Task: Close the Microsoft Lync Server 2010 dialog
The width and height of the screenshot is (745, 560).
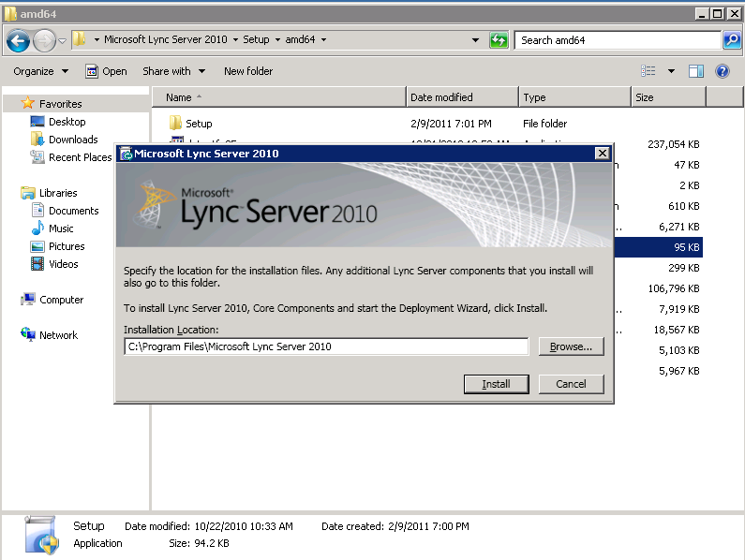Action: tap(602, 154)
